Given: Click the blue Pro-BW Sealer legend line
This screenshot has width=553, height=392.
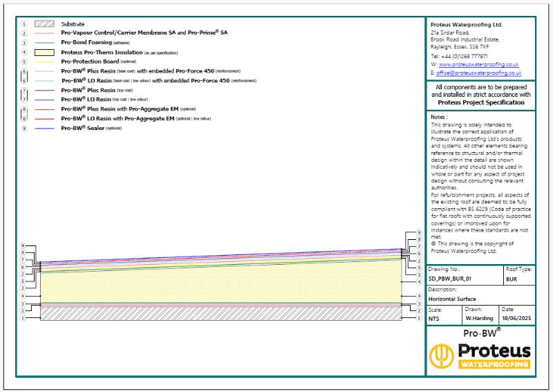Looking at the screenshot, I should 44,129.
